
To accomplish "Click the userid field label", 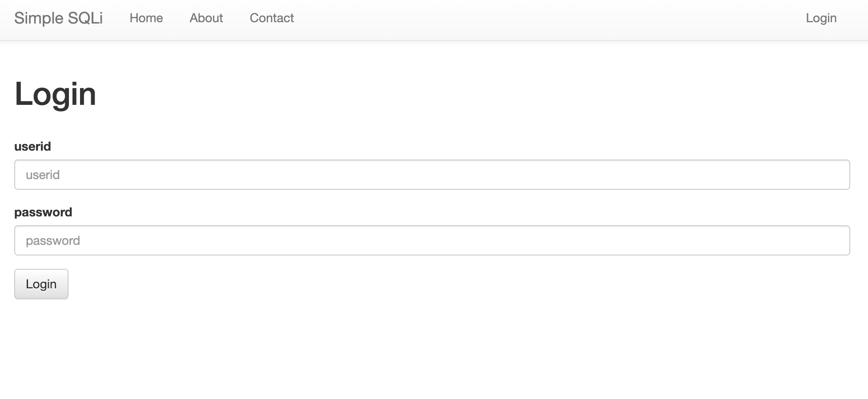I will (x=32, y=147).
